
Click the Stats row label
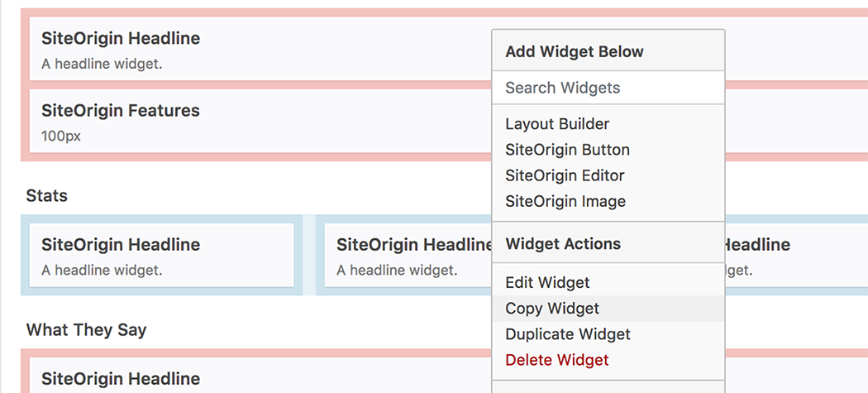coord(47,195)
